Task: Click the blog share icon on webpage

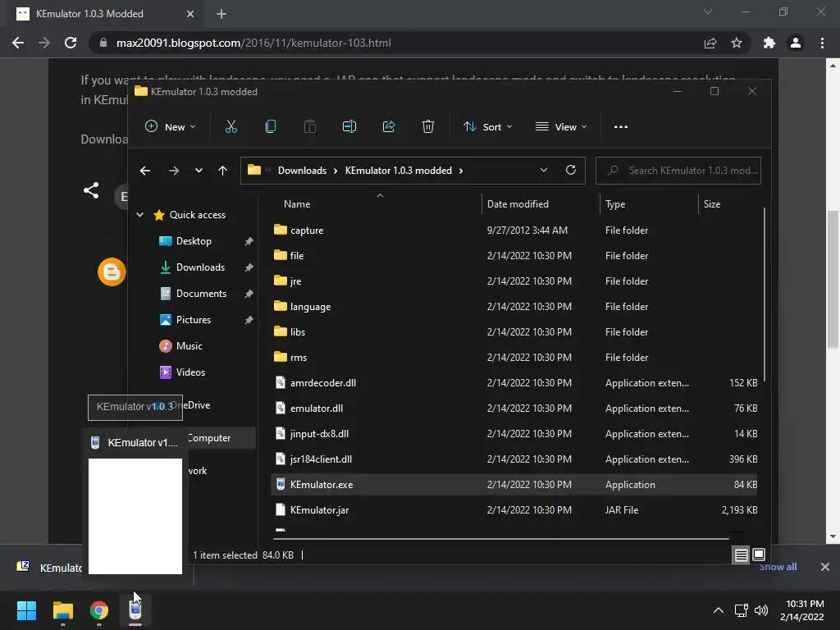Action: tap(91, 190)
